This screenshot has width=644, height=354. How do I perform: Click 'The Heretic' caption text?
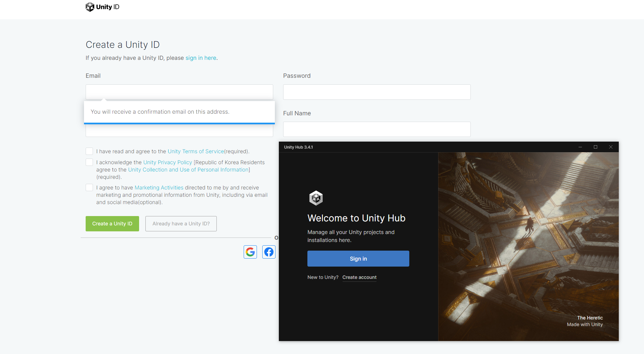(x=590, y=318)
